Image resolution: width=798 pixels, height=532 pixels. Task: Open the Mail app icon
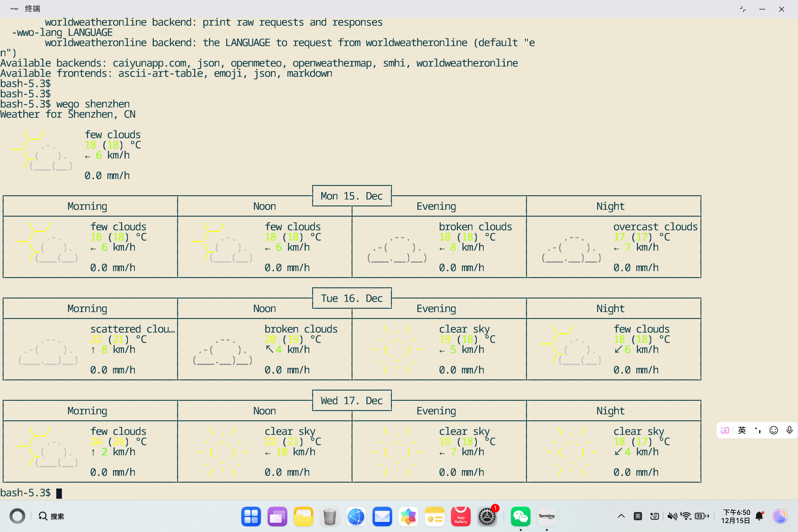(382, 516)
